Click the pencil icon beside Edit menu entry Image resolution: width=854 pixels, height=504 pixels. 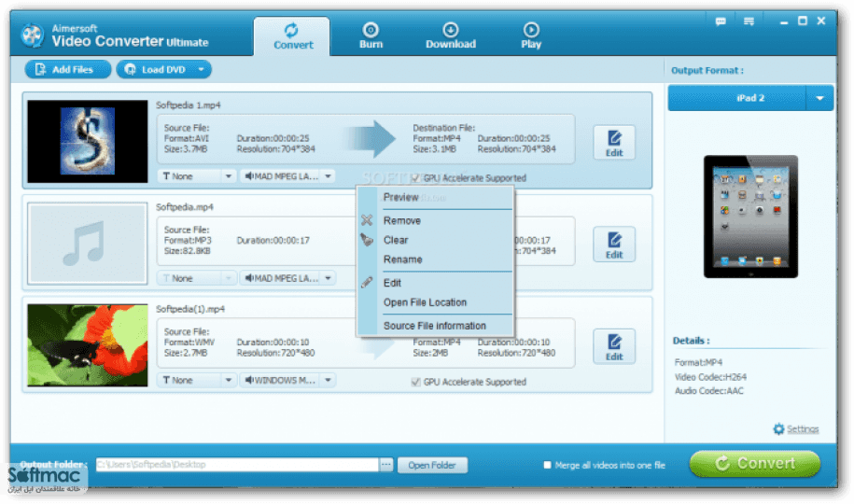point(367,282)
